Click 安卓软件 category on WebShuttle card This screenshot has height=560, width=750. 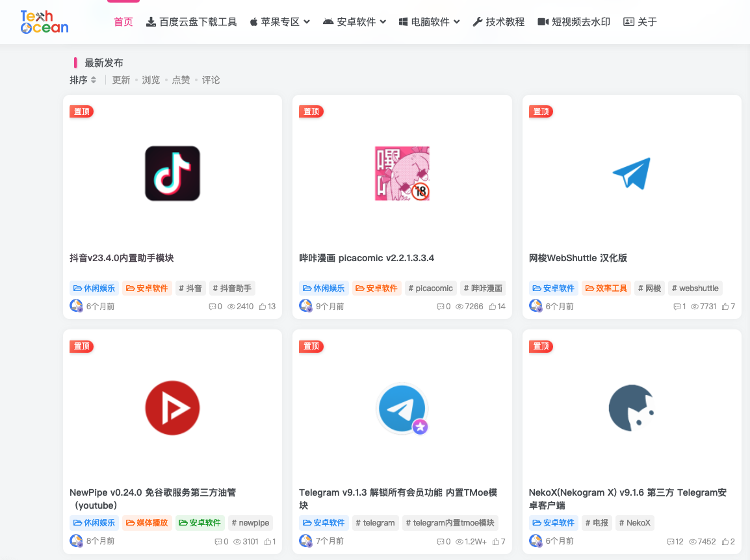point(554,288)
